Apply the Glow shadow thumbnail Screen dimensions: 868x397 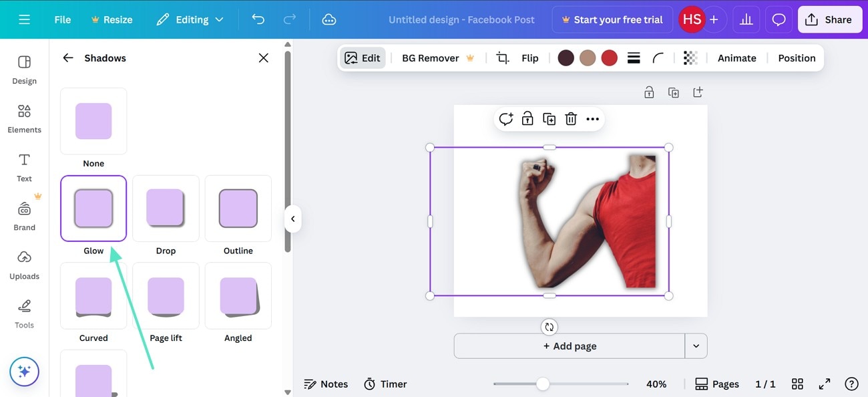pos(93,208)
